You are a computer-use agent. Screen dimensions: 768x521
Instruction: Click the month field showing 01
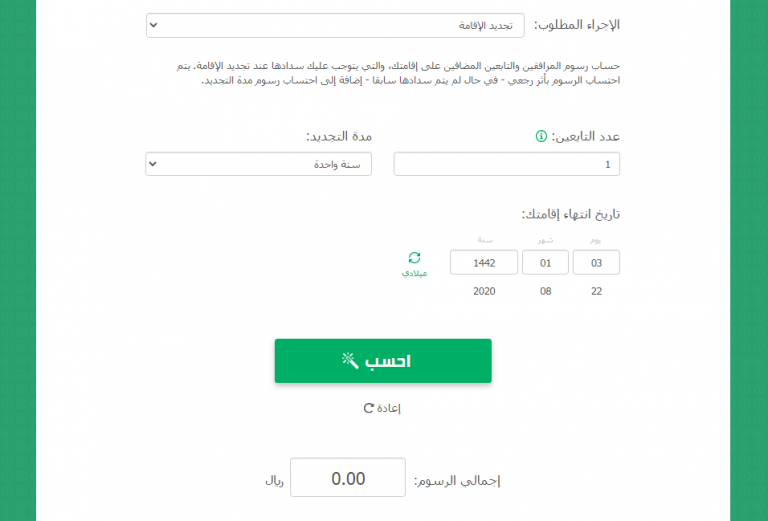pyautogui.click(x=545, y=262)
